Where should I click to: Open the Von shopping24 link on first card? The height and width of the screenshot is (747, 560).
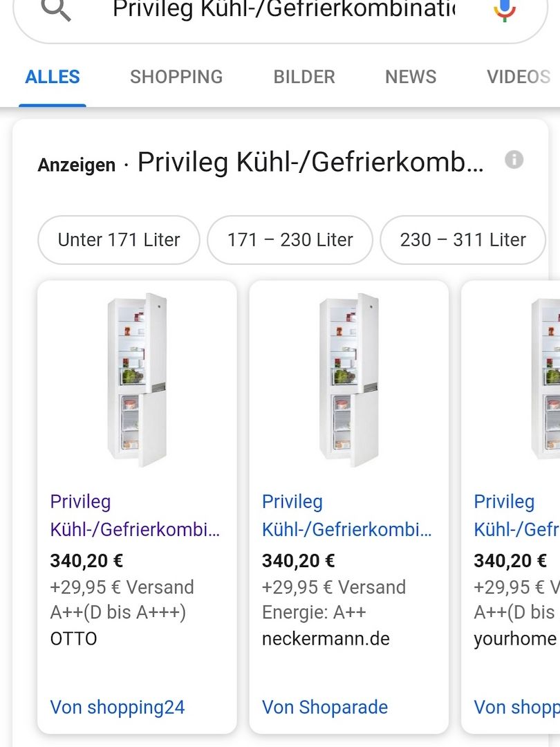pos(117,708)
